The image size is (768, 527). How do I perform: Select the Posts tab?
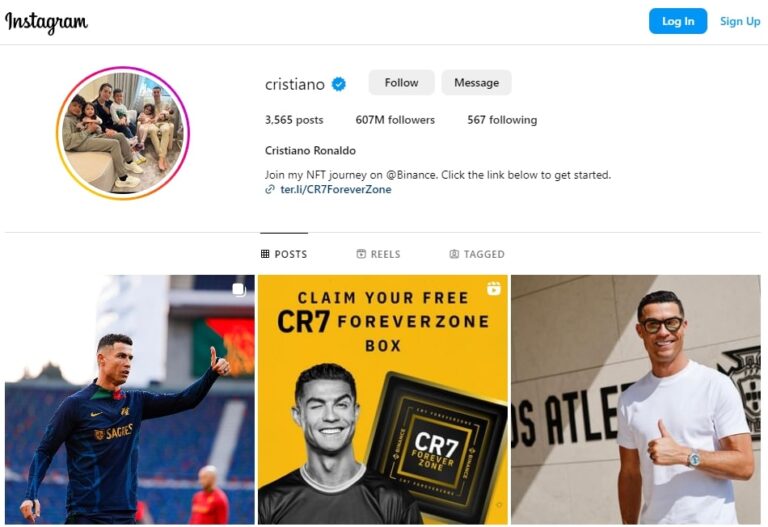tap(284, 254)
